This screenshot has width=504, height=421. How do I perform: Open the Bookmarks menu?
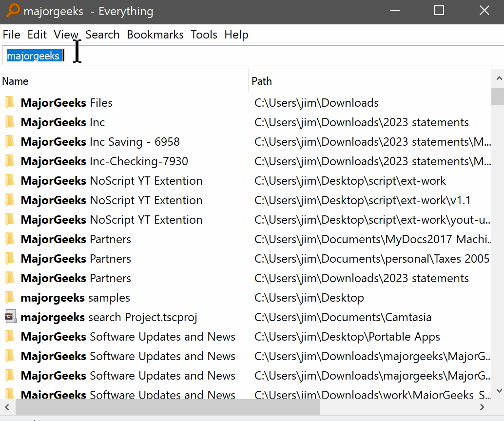pyautogui.click(x=155, y=35)
